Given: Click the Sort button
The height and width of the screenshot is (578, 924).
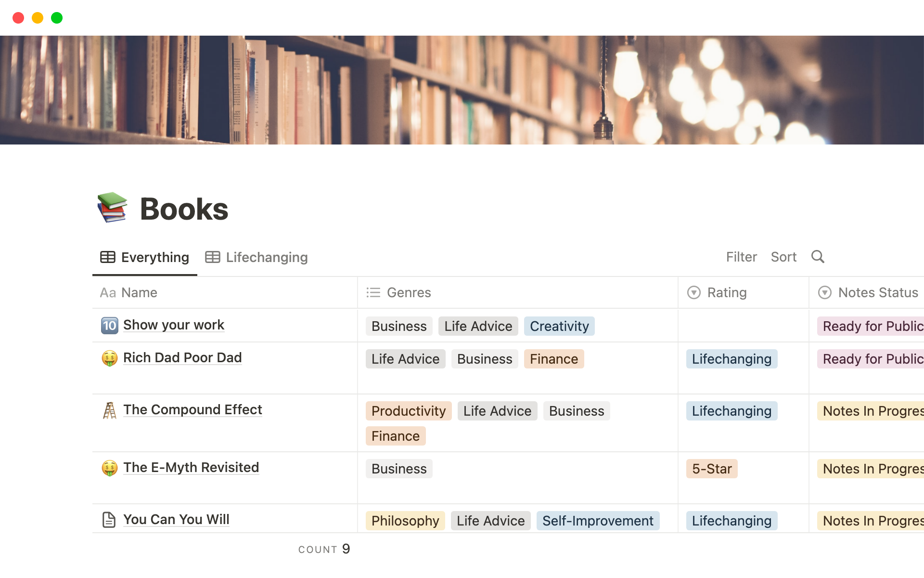Looking at the screenshot, I should pos(783,257).
